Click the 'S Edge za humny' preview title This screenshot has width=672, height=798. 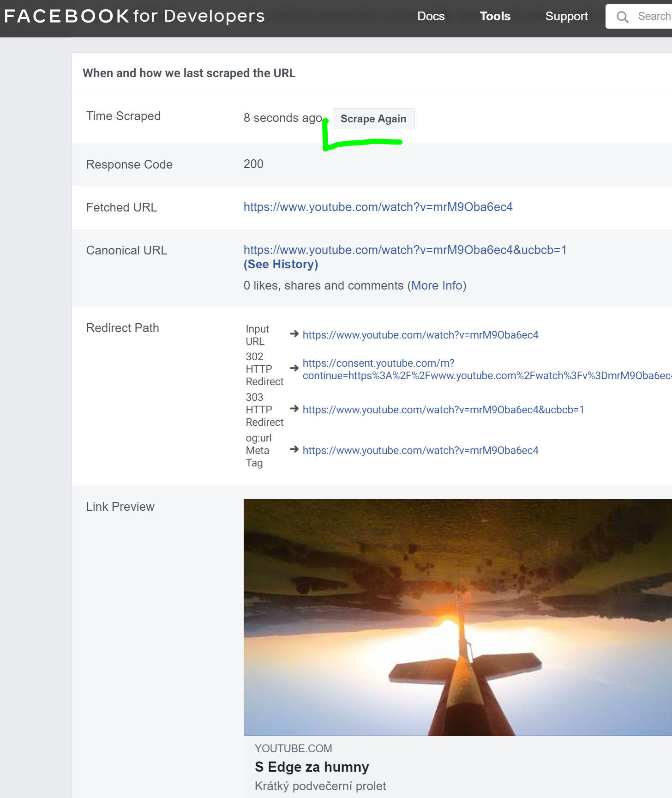[312, 767]
